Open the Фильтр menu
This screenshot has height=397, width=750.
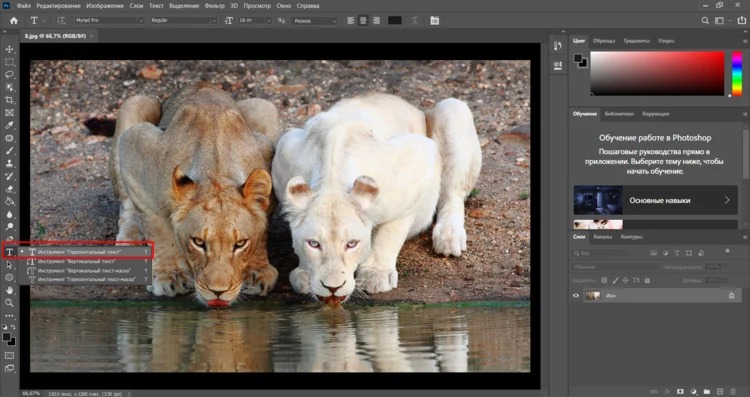214,6
